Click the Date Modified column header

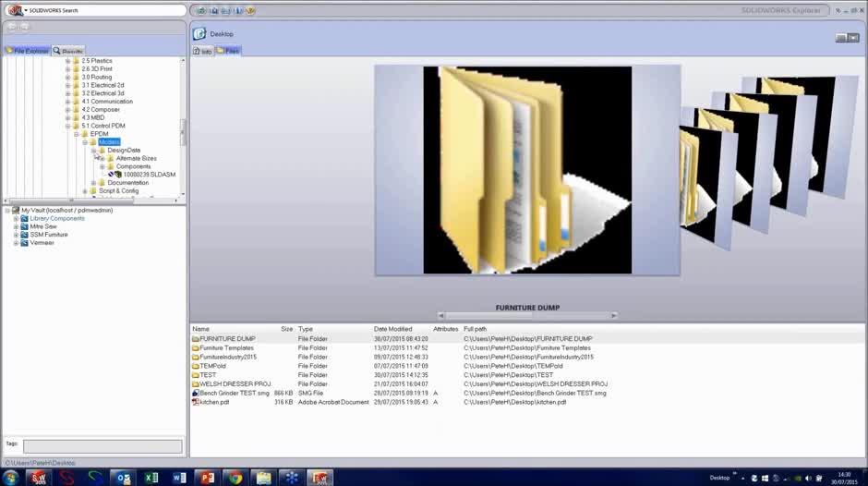click(393, 329)
